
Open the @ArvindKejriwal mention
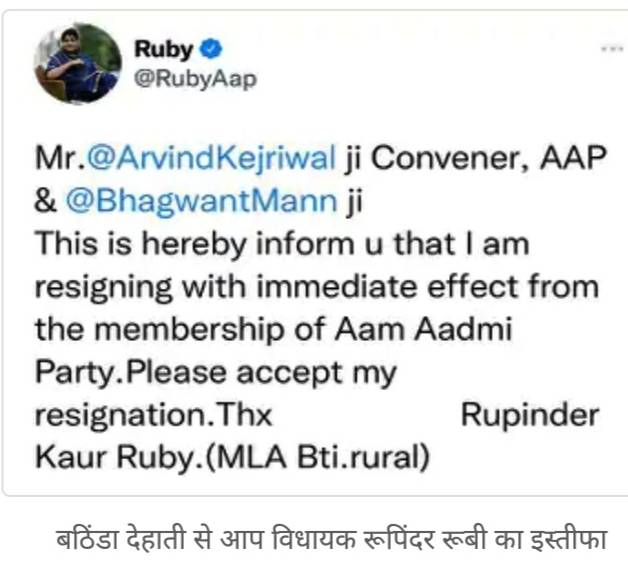pos(211,158)
